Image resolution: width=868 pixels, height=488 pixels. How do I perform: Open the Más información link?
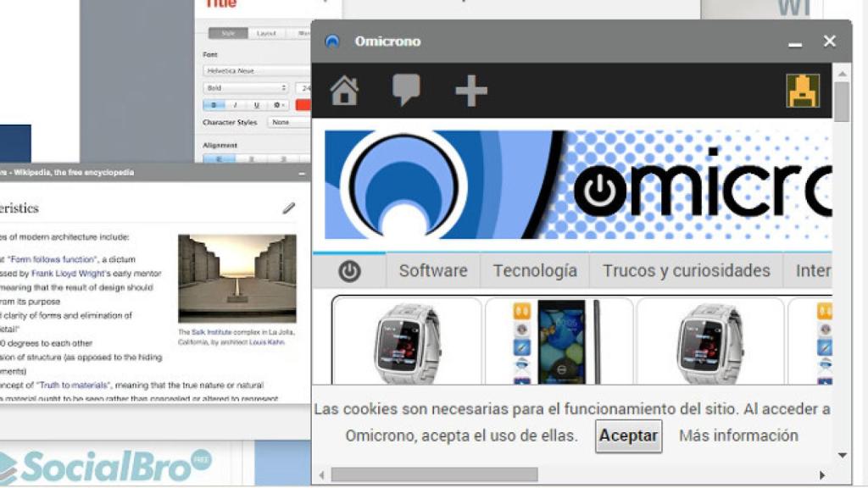(738, 435)
